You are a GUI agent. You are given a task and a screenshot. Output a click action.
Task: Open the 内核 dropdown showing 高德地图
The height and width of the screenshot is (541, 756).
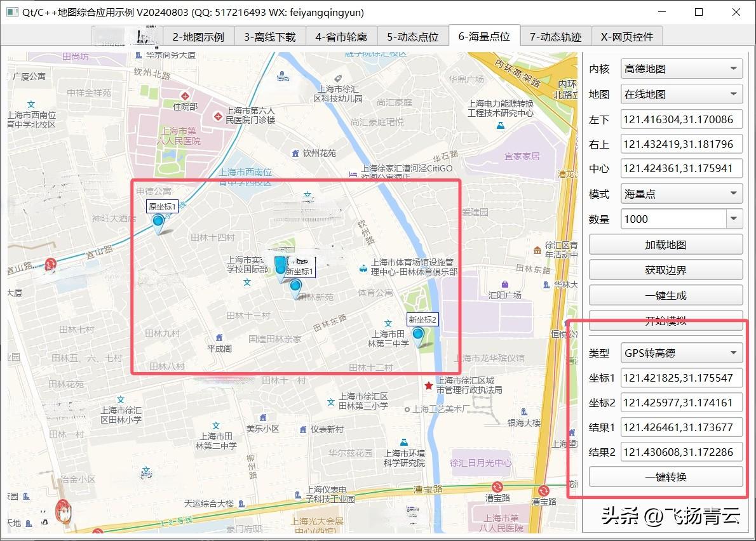tap(681, 69)
